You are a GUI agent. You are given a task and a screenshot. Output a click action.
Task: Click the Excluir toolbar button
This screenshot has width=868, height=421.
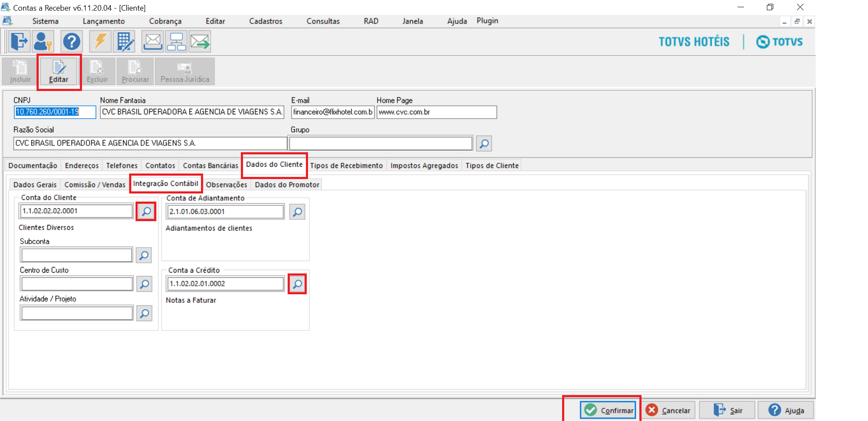97,71
